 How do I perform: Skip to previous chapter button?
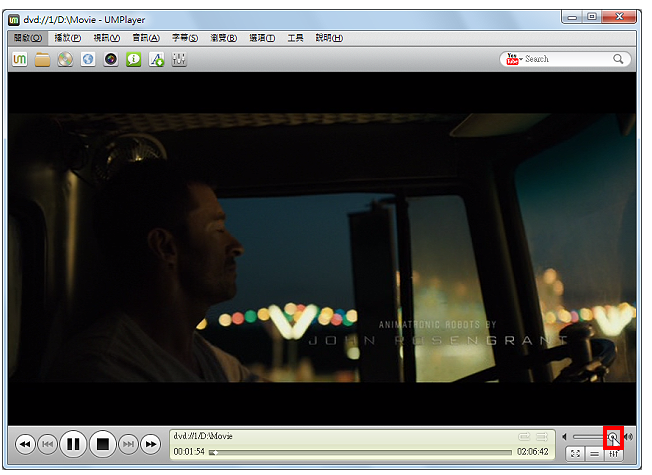[47, 444]
